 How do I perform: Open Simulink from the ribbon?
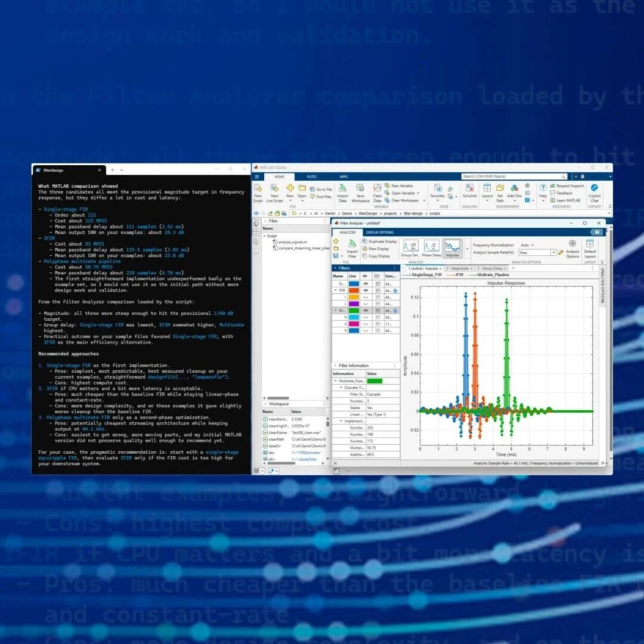click(x=469, y=191)
